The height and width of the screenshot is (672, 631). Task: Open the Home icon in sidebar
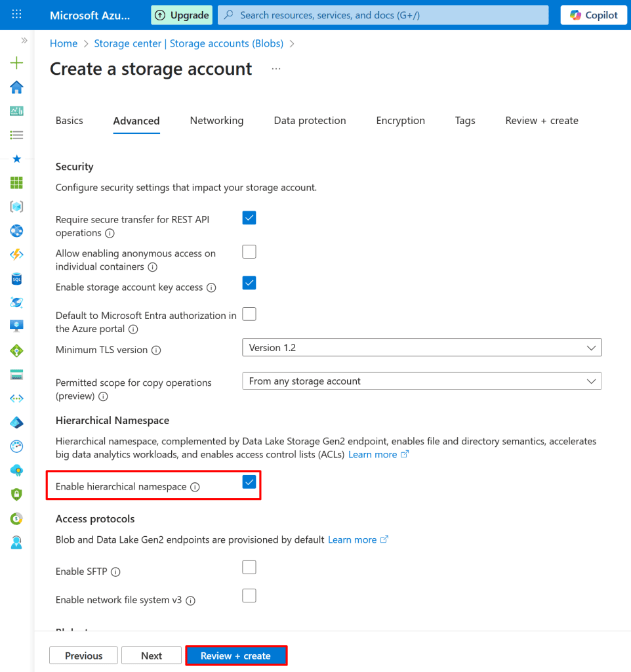[17, 87]
